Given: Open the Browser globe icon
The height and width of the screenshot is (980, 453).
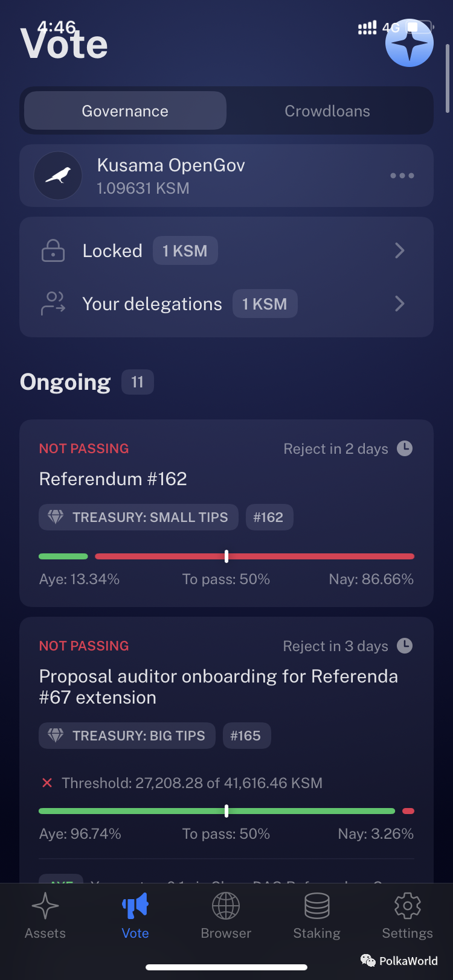Looking at the screenshot, I should coord(226,905).
